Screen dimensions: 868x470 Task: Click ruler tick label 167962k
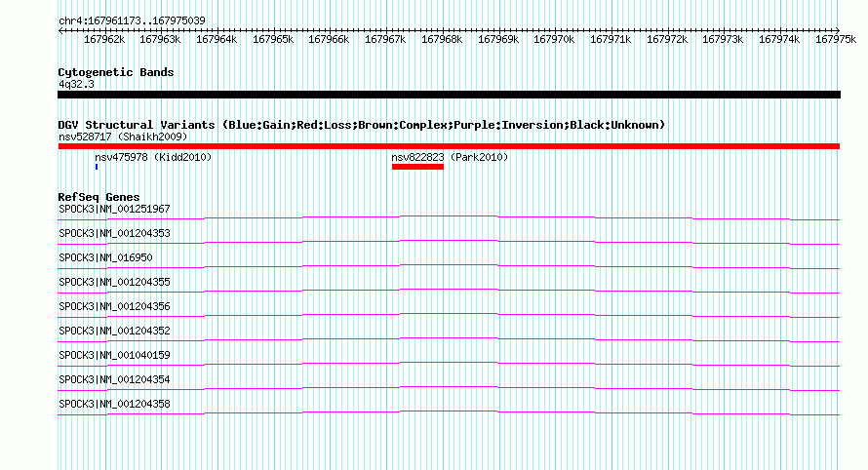click(104, 39)
